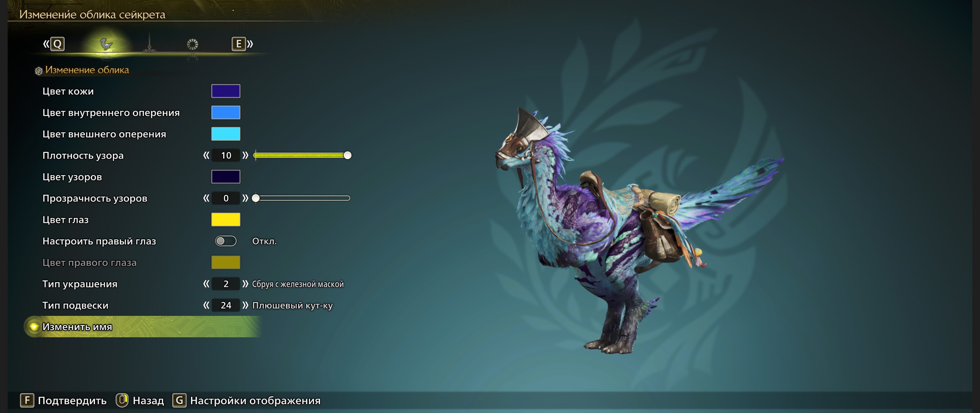This screenshot has height=413, width=980.
Task: Pick the Цвет глаз yellow swatch
Action: pyautogui.click(x=226, y=220)
